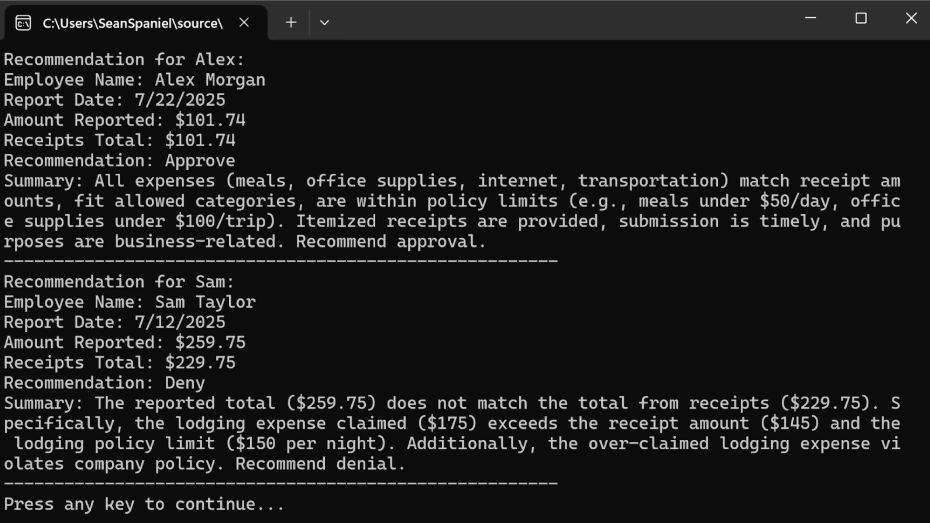This screenshot has height=523, width=930.
Task: Click the "Employee Name: Alex Morgan" line
Action: tap(134, 80)
